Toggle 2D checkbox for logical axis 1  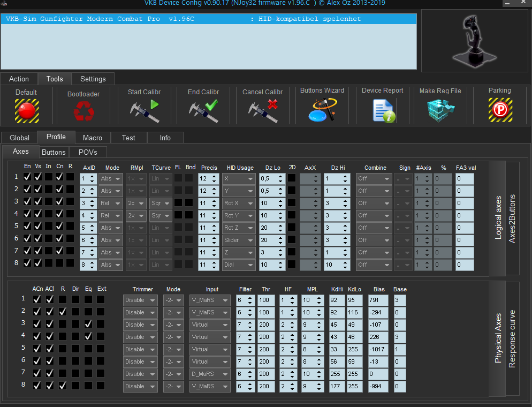pyautogui.click(x=292, y=178)
